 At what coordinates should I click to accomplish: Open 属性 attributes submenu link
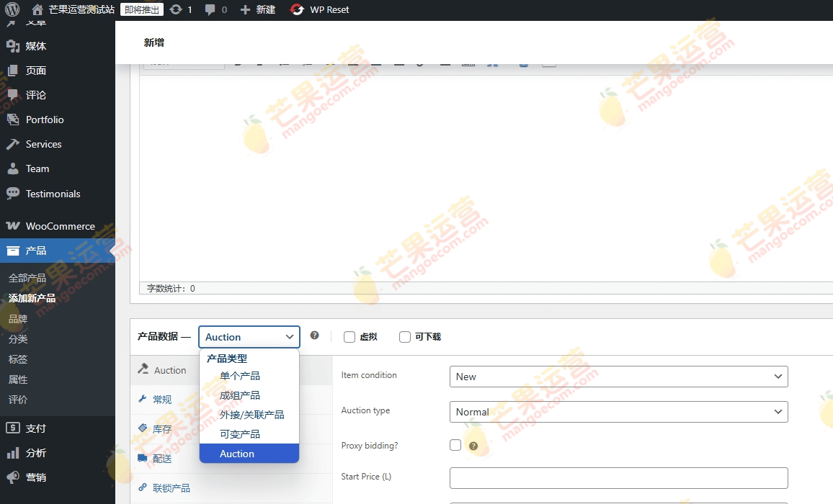pyautogui.click(x=17, y=379)
